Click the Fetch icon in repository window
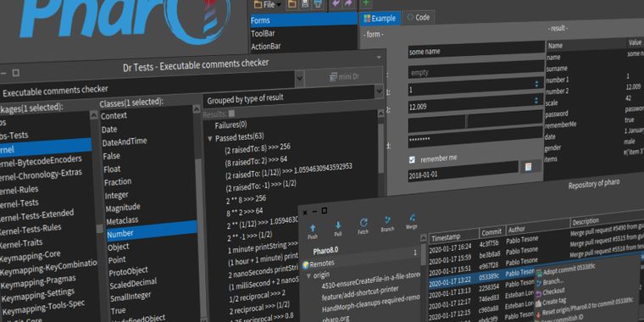644x322 pixels. 364,223
